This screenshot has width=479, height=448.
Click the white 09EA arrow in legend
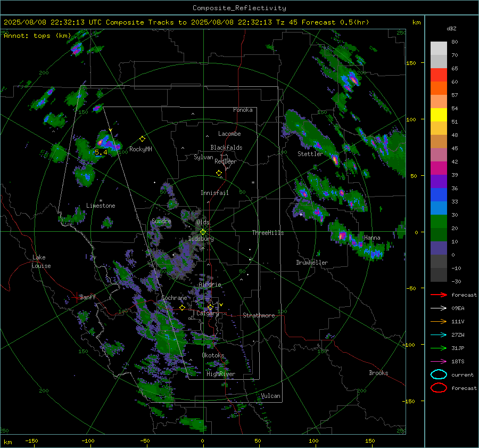click(439, 308)
